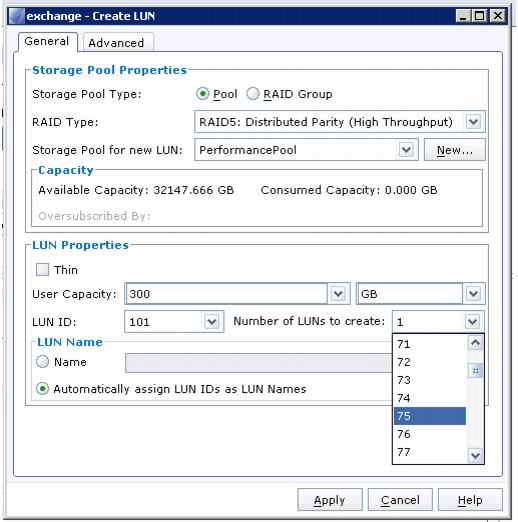518x522 pixels.
Task: Click the dialog title bar icon
Action: pos(17,16)
